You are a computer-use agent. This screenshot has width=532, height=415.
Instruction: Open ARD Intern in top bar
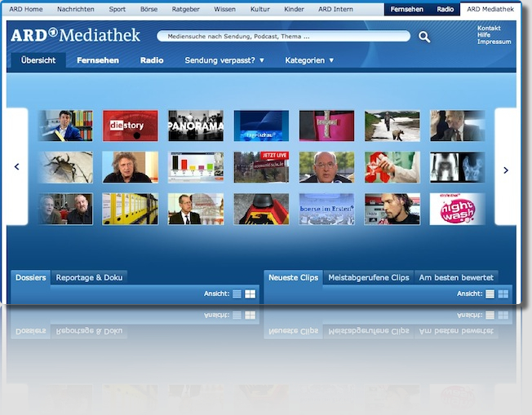[335, 9]
